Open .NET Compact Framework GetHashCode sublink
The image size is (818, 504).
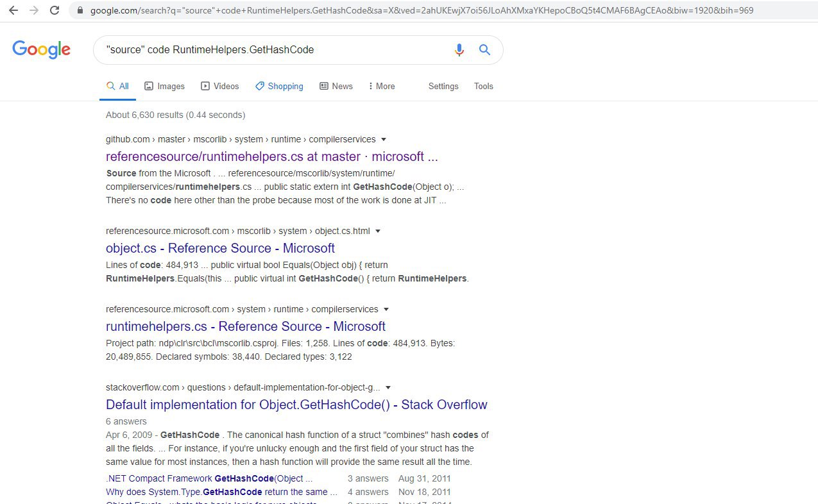pyautogui.click(x=209, y=478)
